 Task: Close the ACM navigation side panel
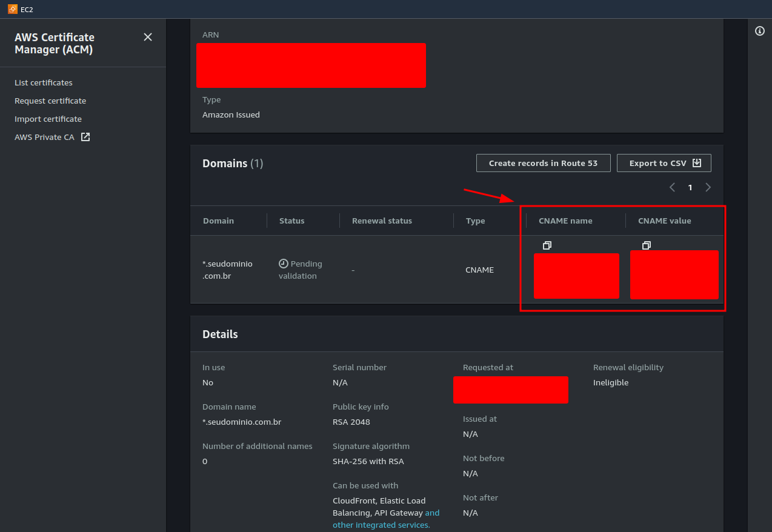tap(147, 37)
